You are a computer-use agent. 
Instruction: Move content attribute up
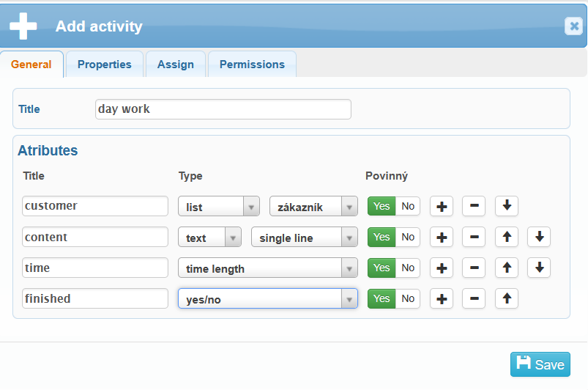(507, 238)
